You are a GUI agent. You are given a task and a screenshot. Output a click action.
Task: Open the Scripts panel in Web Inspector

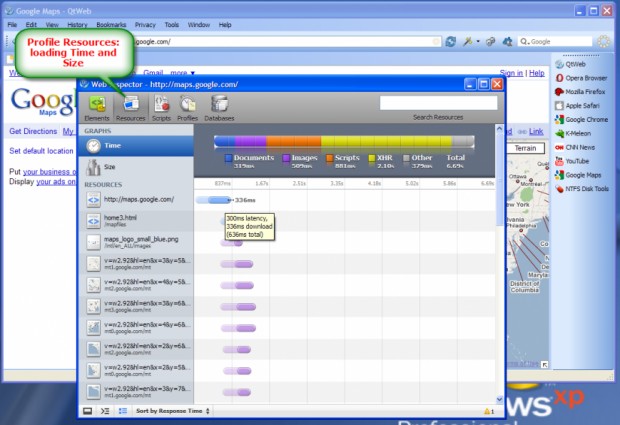[161, 108]
